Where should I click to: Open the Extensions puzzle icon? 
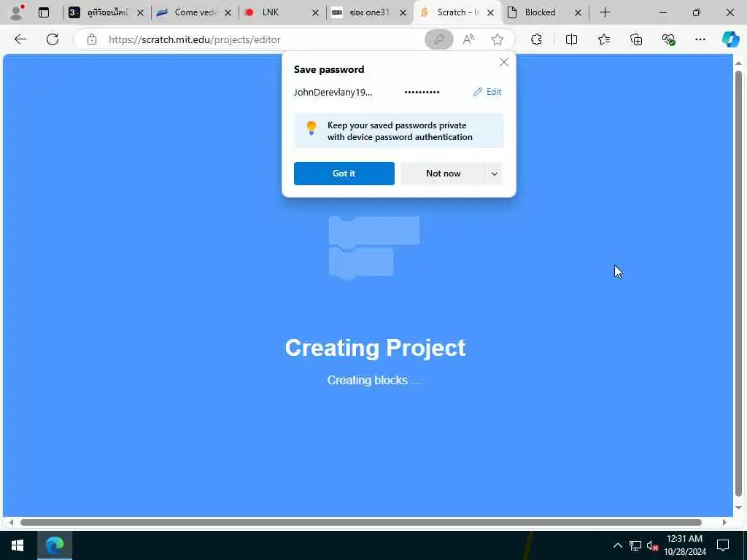536,39
